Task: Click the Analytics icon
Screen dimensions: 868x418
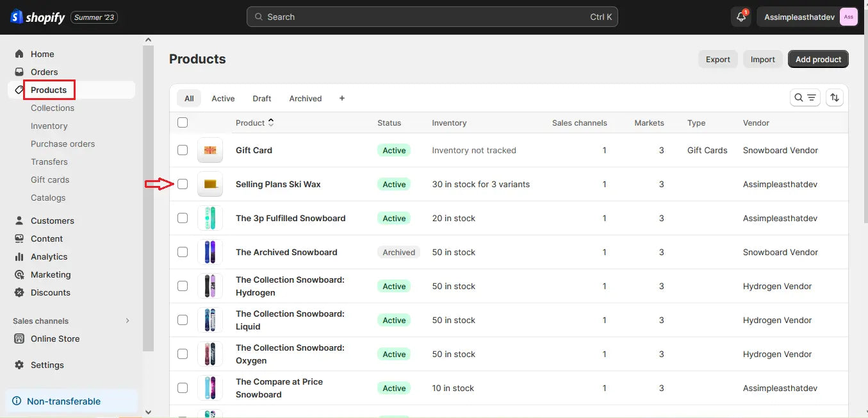Action: click(19, 256)
